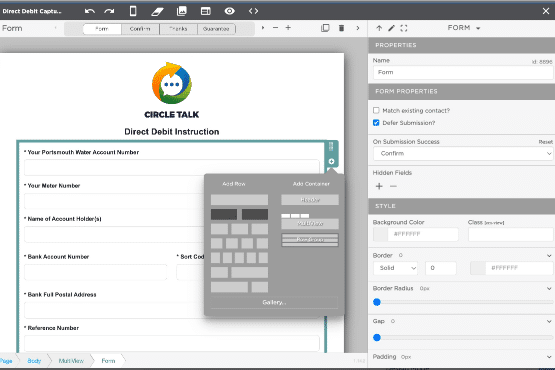Expand the Border section chevron
The height and width of the screenshot is (370, 555).
click(x=549, y=256)
